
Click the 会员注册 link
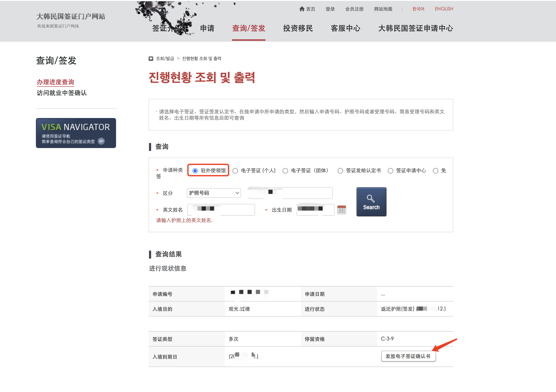pyautogui.click(x=354, y=9)
